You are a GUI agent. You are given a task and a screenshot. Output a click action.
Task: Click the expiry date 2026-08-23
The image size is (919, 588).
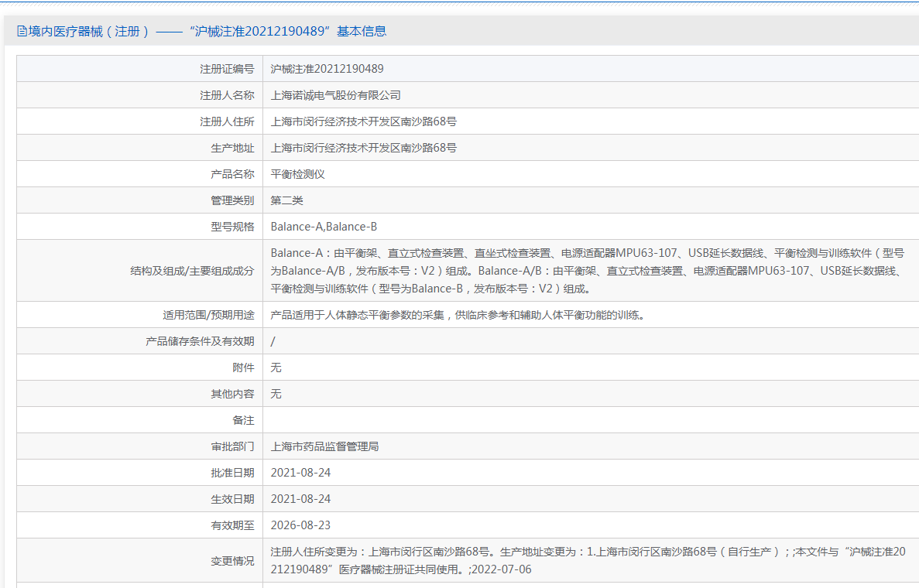[x=300, y=525]
